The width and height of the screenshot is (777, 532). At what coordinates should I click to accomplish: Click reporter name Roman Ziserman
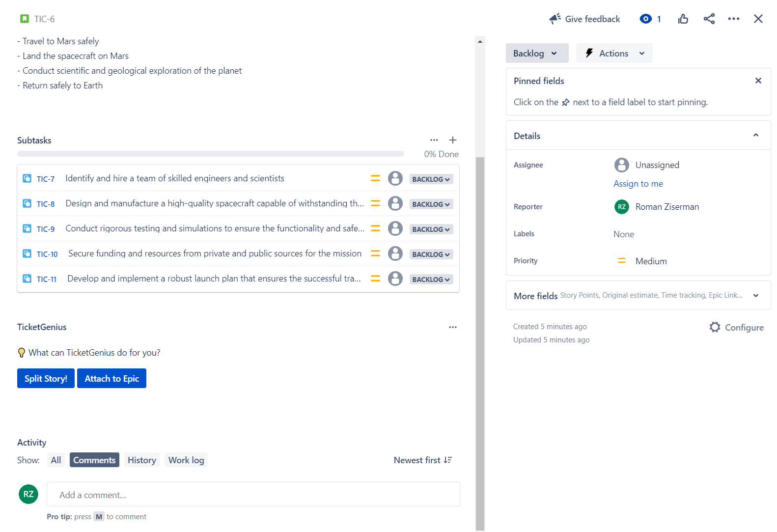(667, 207)
